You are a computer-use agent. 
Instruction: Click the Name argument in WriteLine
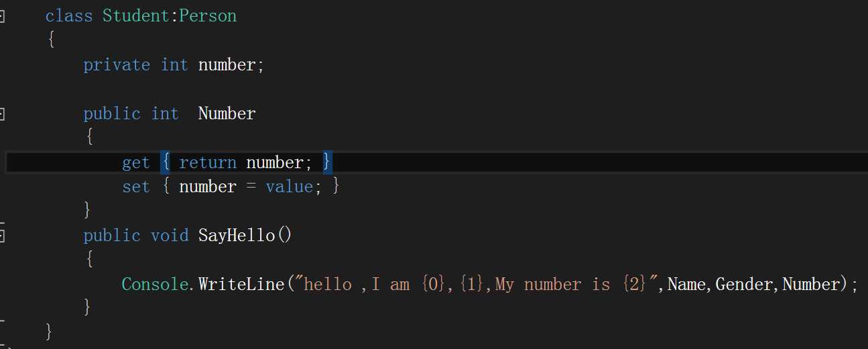(686, 285)
